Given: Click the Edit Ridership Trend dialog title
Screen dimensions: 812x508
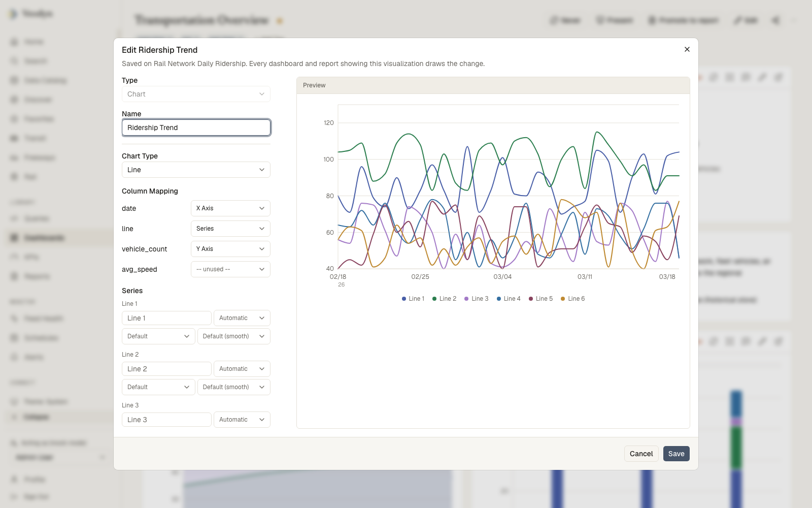Looking at the screenshot, I should tap(159, 50).
